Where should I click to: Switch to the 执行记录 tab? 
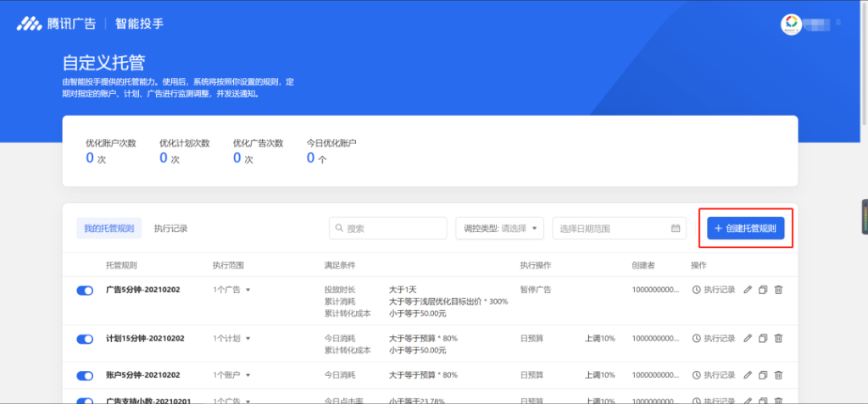170,228
